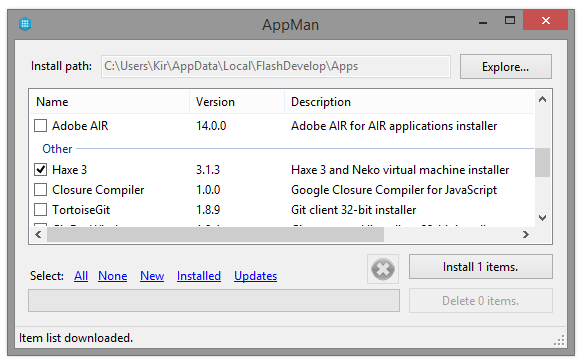Click Install 1 items button
Viewport: 584px width, 363px height.
tap(480, 267)
